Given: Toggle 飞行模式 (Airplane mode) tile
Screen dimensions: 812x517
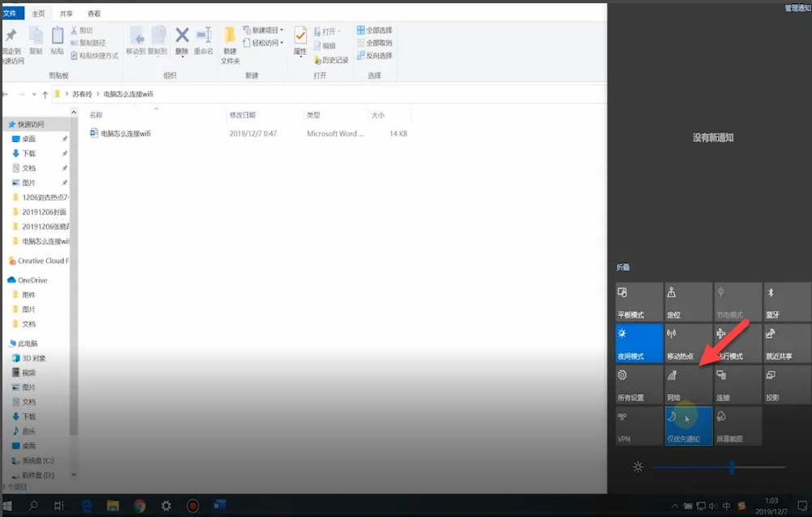Looking at the screenshot, I should pos(738,343).
